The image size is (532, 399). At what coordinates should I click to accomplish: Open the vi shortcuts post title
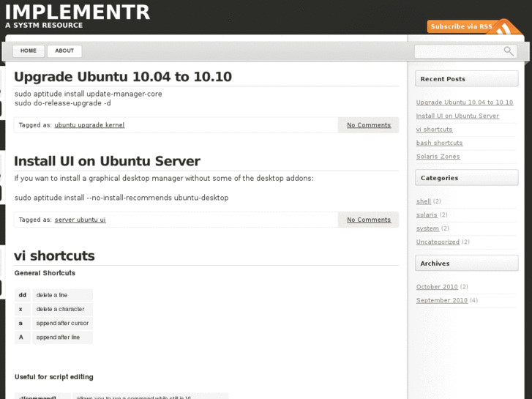54,256
